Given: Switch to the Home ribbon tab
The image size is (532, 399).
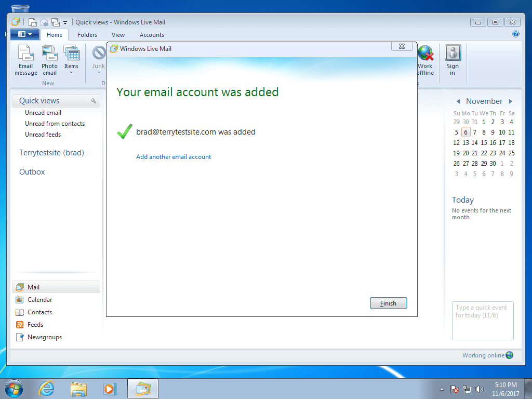Looking at the screenshot, I should (x=54, y=35).
